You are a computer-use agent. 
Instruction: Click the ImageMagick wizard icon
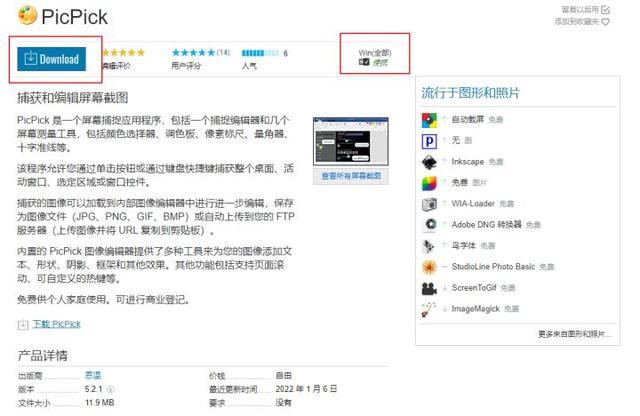tap(429, 309)
